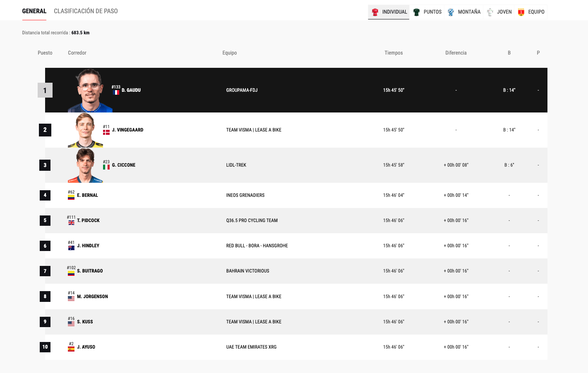Click Bernal's gap + 00h 00' 14"

[456, 195]
